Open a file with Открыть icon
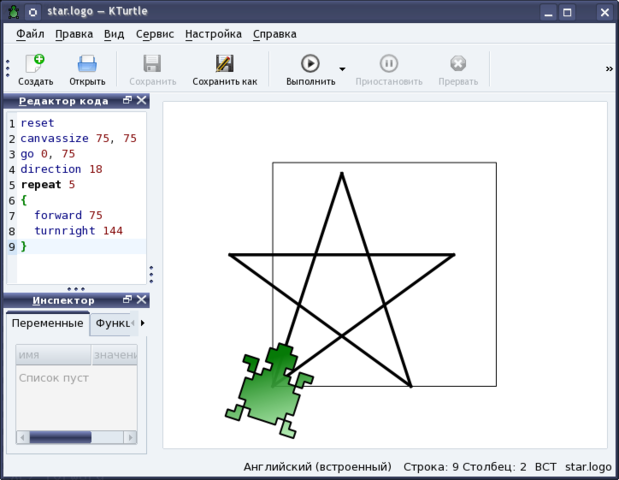 (87, 64)
